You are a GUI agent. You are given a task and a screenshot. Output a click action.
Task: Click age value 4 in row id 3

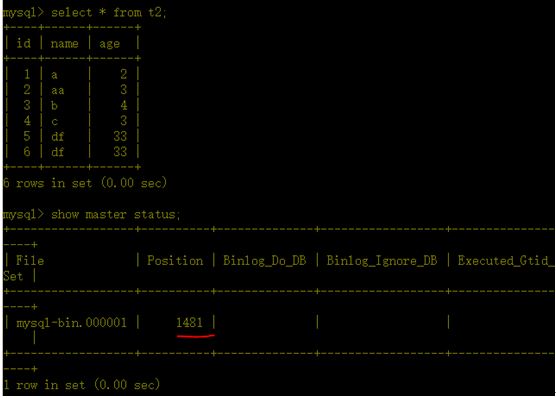pos(123,105)
